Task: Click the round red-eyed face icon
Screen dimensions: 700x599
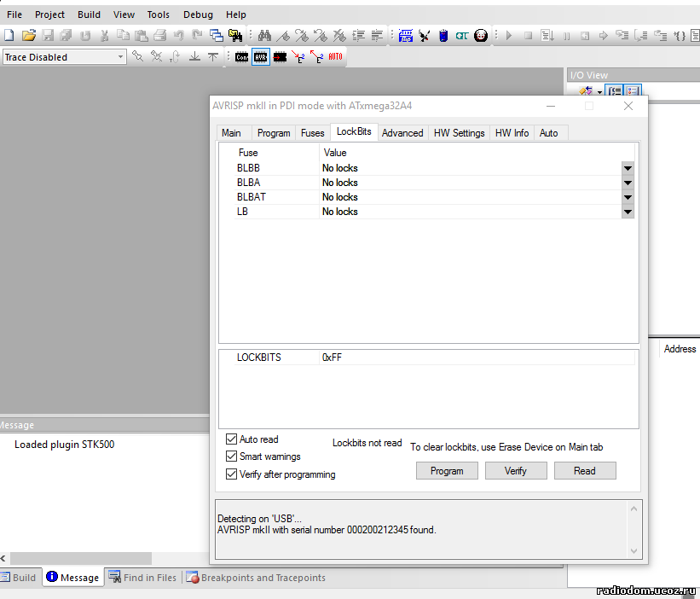Action: click(x=481, y=35)
